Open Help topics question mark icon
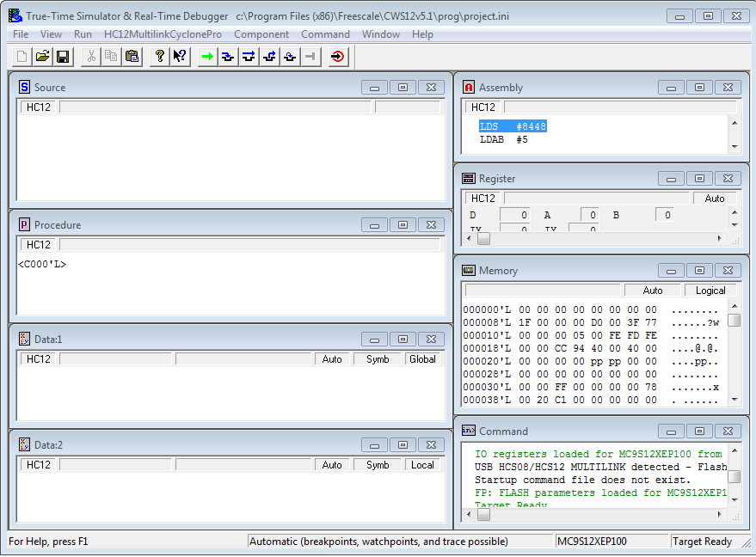The width and height of the screenshot is (756, 557). 160,57
